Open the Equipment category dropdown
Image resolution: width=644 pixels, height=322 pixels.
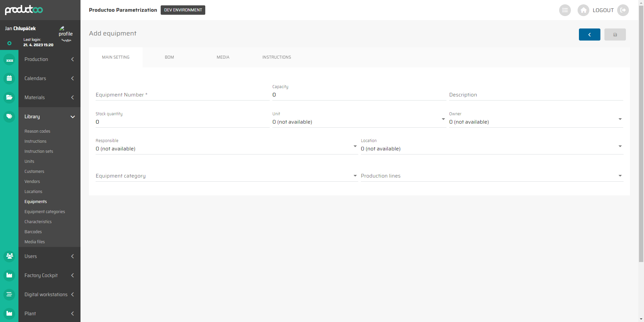(x=226, y=176)
